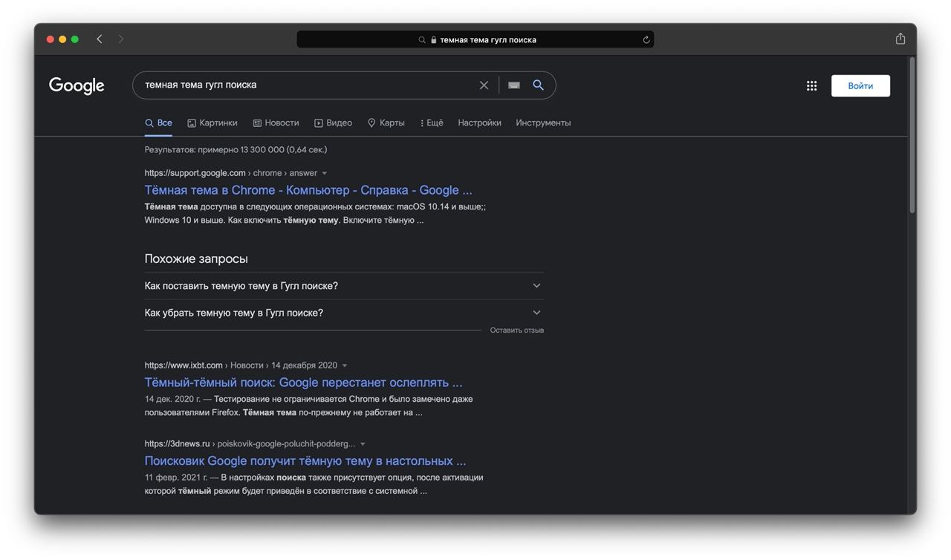The height and width of the screenshot is (560, 951).
Task: Click the https://www.ixbt.com breadcrumb
Action: tap(184, 365)
